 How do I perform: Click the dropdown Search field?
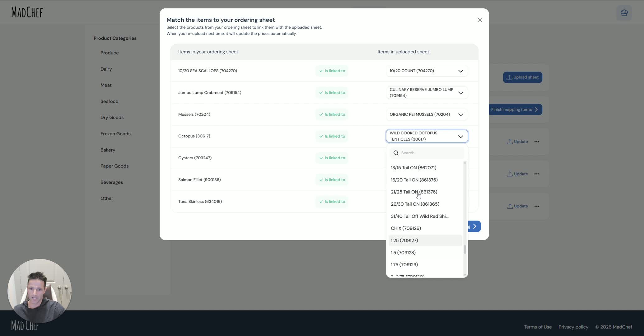tap(427, 153)
